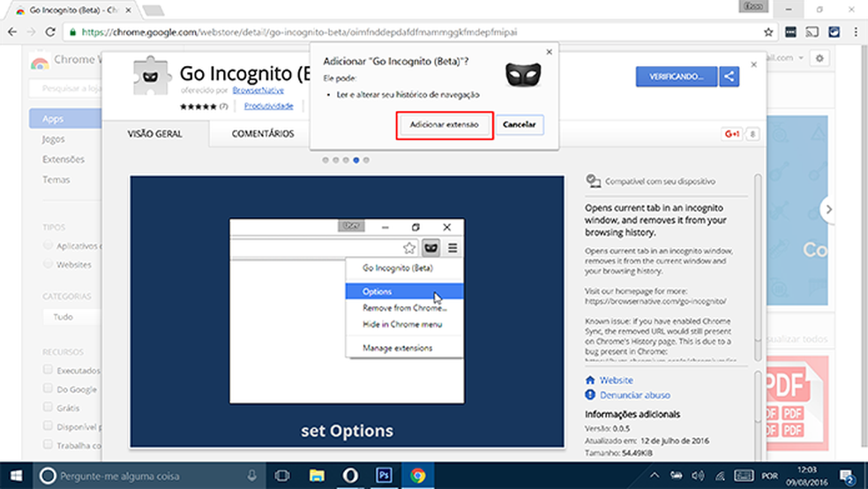Viewport: 868px width, 489px height.
Task: Click the Chrome Web Store logo
Action: point(40,63)
